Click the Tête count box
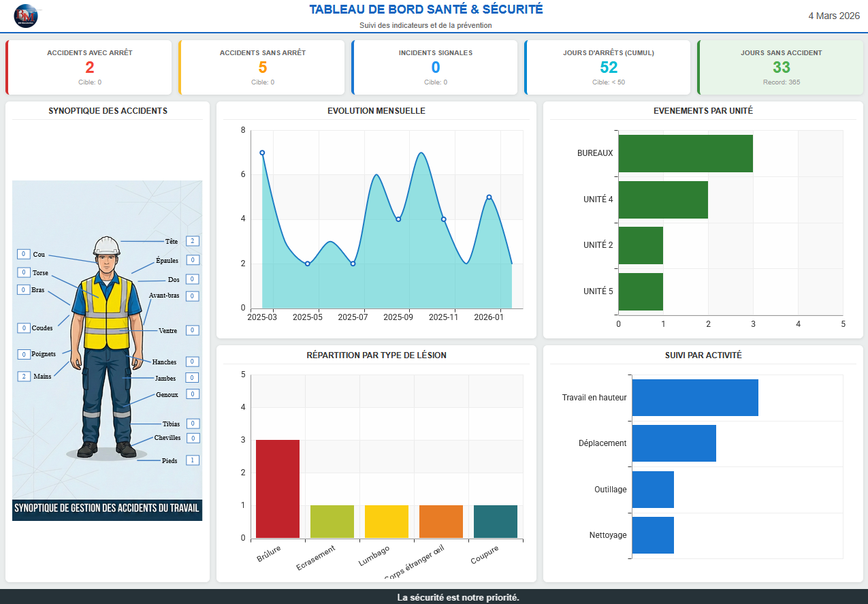Image resolution: width=868 pixels, height=604 pixels. point(193,241)
